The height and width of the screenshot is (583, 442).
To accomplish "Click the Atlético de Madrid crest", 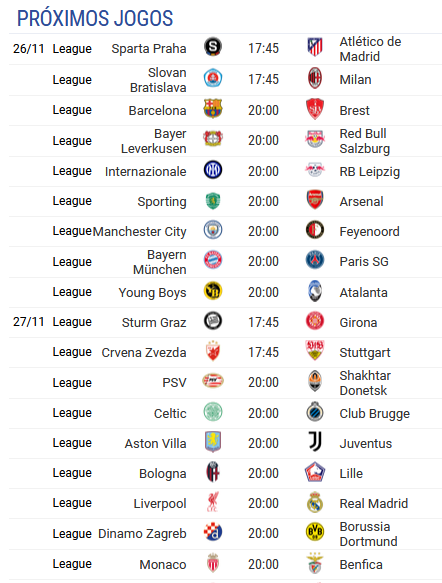I will pyautogui.click(x=315, y=47).
